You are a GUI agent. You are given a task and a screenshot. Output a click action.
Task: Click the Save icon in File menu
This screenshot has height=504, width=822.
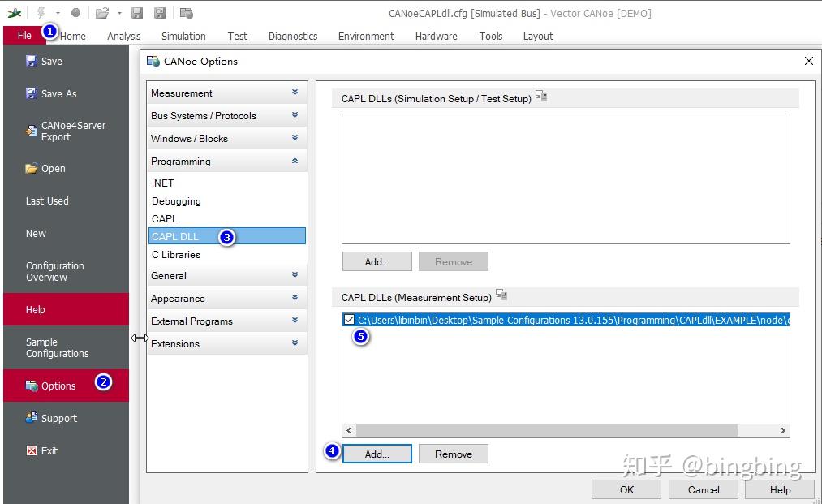pyautogui.click(x=32, y=61)
